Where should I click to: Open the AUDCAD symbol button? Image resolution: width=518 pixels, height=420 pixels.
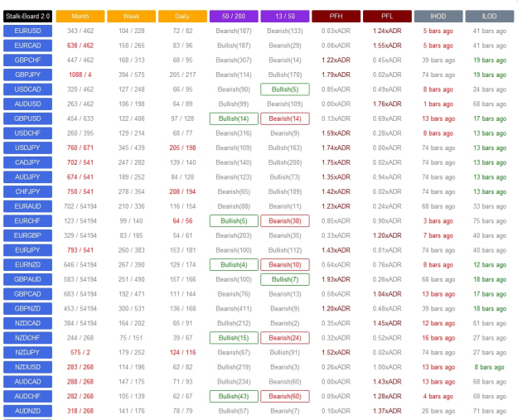[27, 382]
